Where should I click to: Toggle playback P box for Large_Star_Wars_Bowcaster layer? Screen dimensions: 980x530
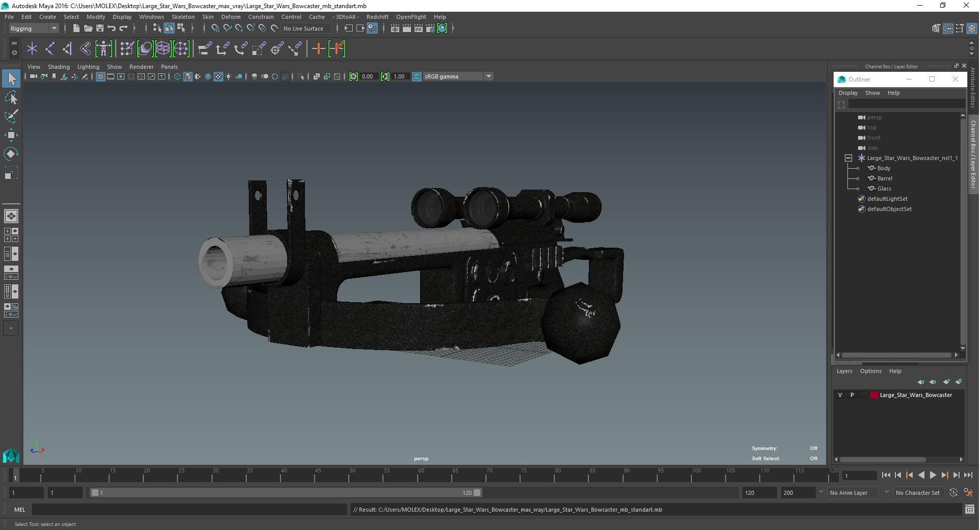[852, 395]
